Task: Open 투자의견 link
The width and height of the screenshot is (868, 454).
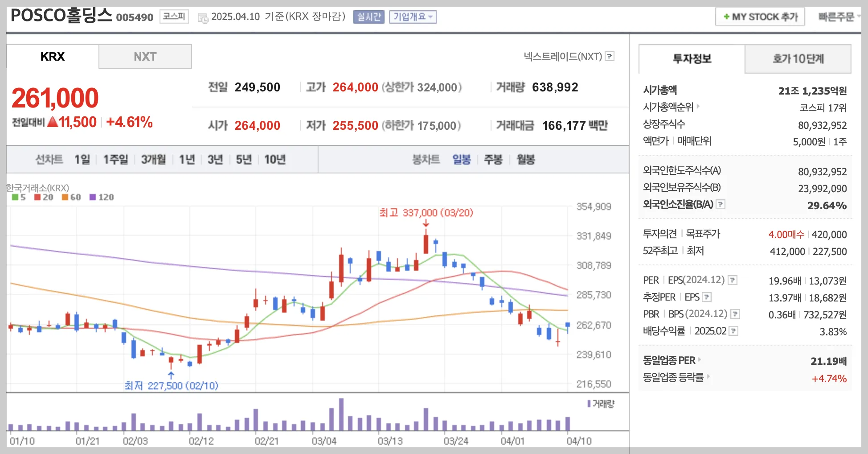Action: 660,234
